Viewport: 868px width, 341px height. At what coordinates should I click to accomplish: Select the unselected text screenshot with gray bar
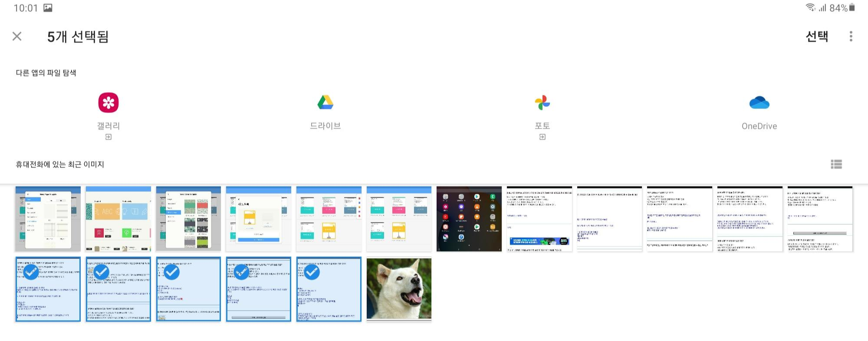(x=820, y=219)
